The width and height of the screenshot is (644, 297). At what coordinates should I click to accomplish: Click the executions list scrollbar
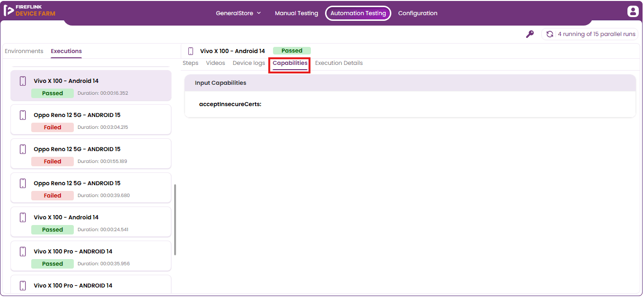pyautogui.click(x=175, y=220)
